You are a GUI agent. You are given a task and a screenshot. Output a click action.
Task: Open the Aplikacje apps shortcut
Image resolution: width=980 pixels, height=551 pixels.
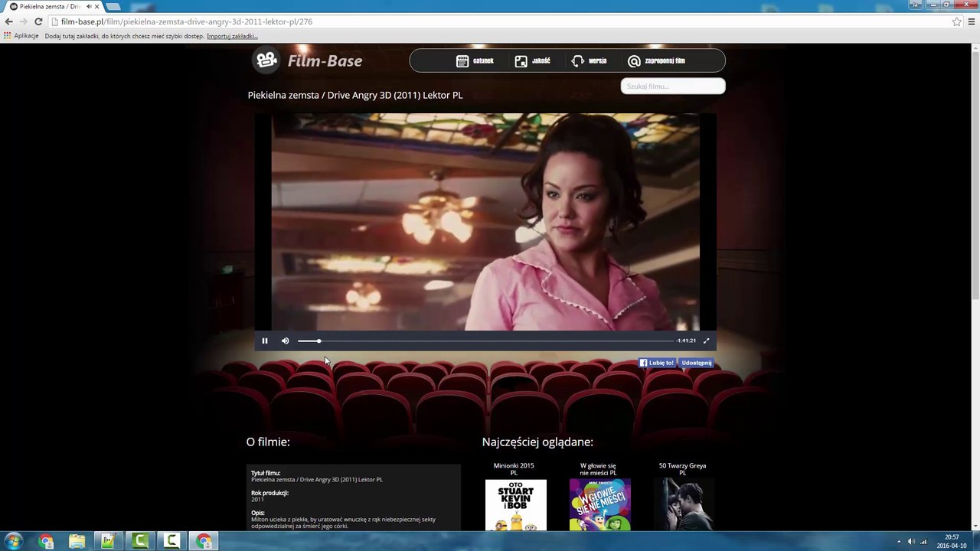point(21,36)
